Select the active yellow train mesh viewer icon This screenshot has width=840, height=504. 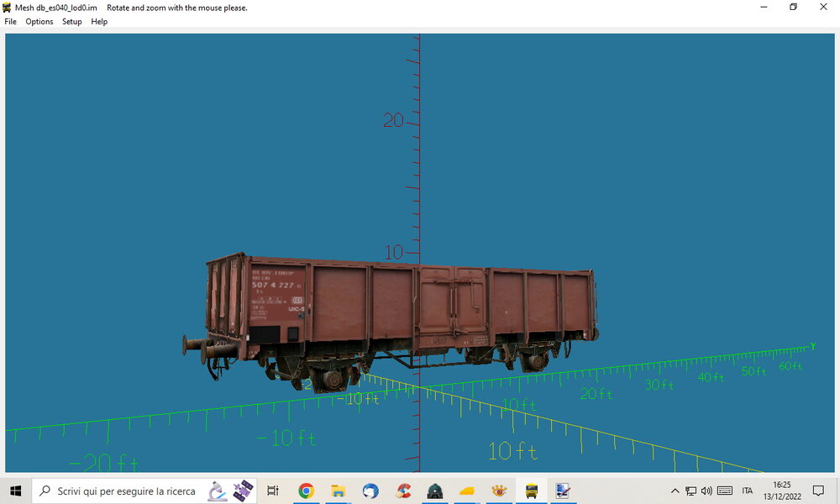[532, 491]
